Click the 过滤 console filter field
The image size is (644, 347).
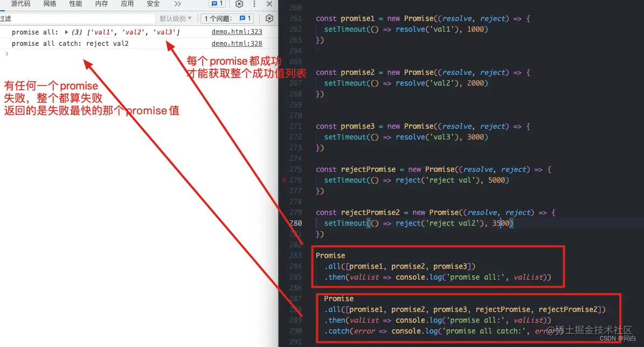pos(54,18)
